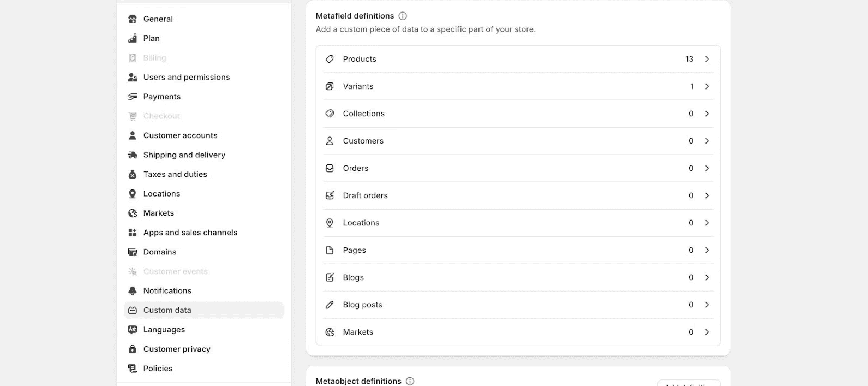
Task: Click the sidebar Locations pin icon
Action: 133,194
